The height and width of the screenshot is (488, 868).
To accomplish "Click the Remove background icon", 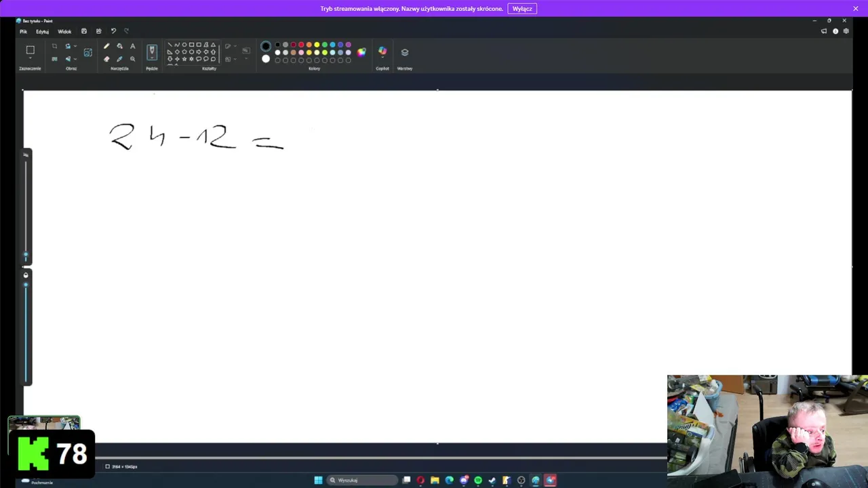I will click(87, 52).
